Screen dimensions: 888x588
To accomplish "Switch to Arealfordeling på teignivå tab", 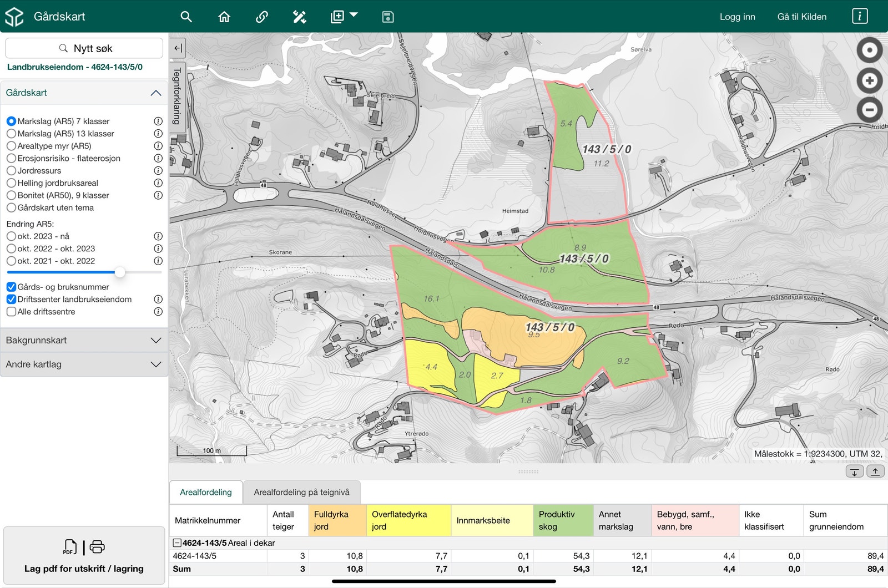I will [302, 492].
